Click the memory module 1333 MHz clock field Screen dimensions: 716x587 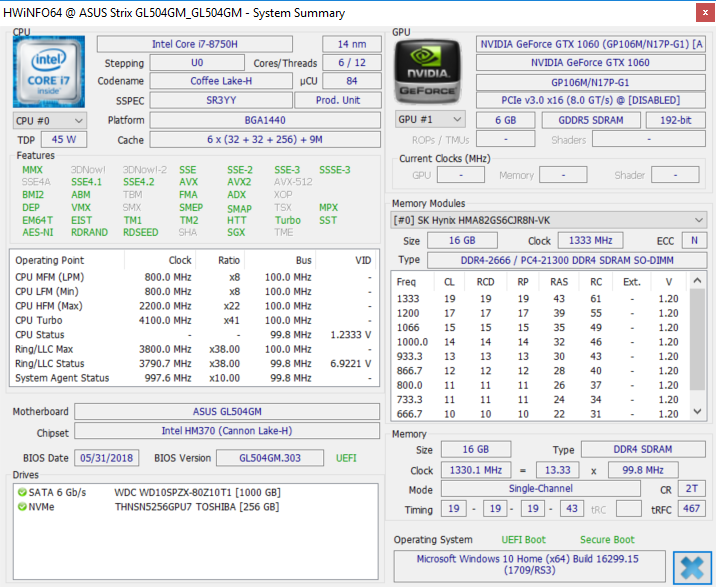[x=590, y=240]
